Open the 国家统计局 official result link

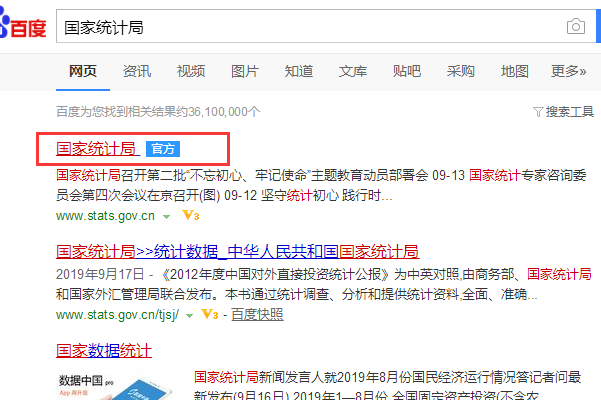[x=98, y=149]
